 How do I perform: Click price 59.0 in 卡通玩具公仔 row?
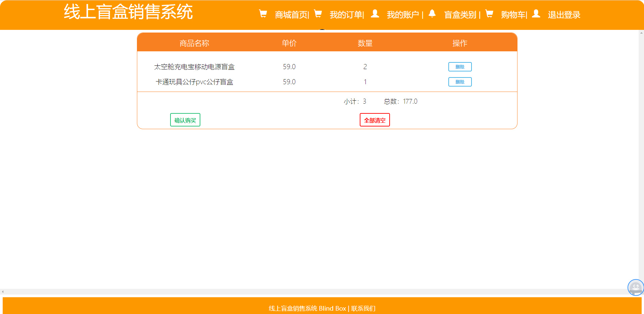coord(289,82)
